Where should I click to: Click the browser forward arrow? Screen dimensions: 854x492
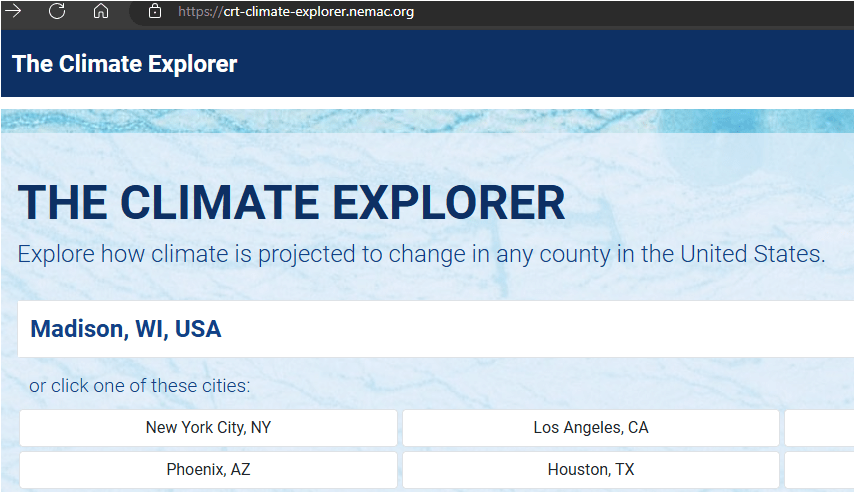pos(14,12)
